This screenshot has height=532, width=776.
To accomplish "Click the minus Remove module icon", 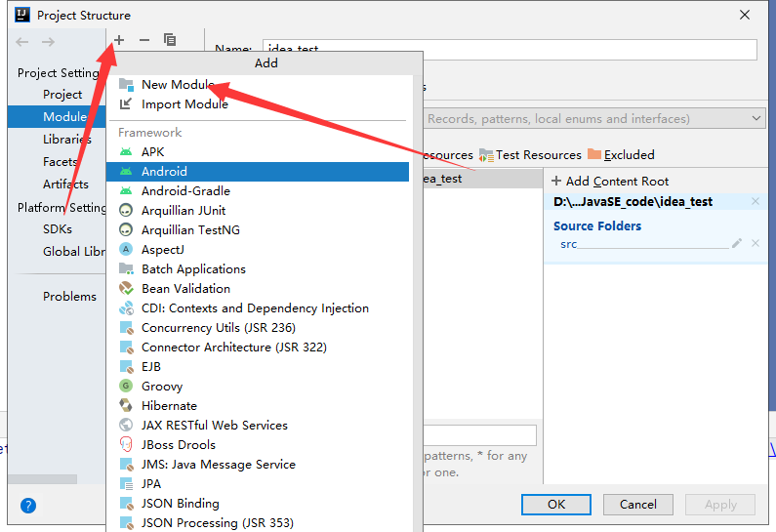I will [x=144, y=40].
